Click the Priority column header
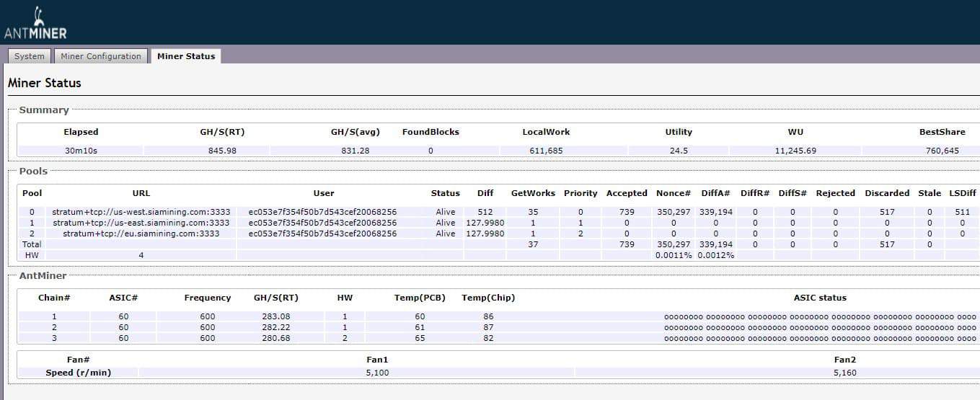 [x=581, y=193]
